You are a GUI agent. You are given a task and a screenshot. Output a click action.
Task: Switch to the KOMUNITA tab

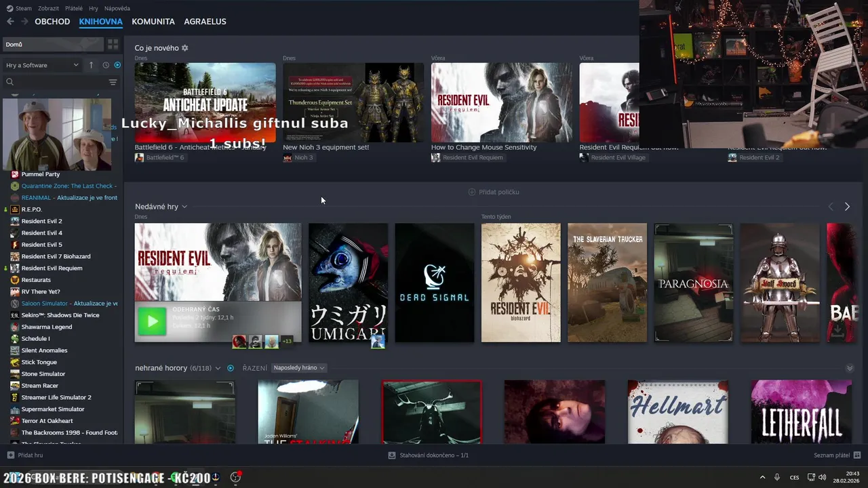[153, 22]
